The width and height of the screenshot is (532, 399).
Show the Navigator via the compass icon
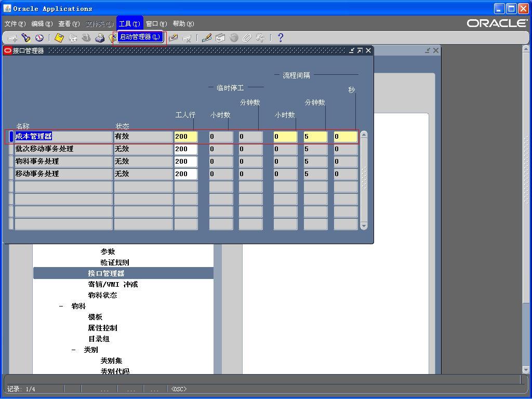pyautogui.click(x=39, y=37)
